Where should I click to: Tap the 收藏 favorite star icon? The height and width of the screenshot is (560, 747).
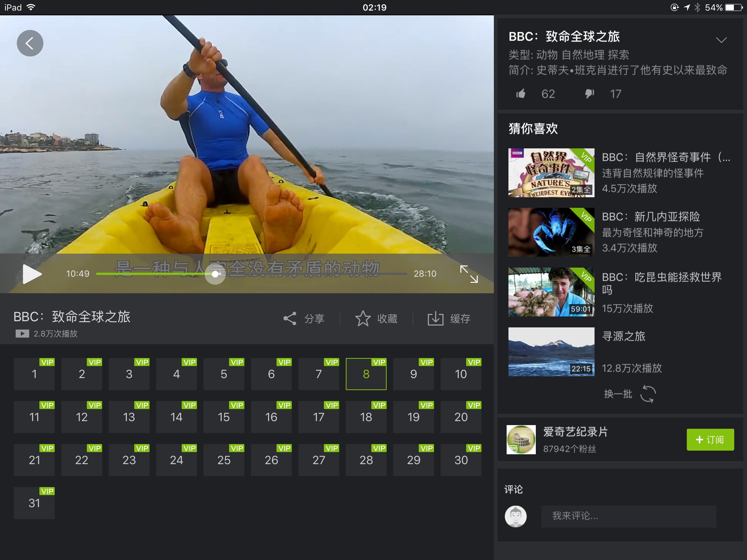pos(363,318)
